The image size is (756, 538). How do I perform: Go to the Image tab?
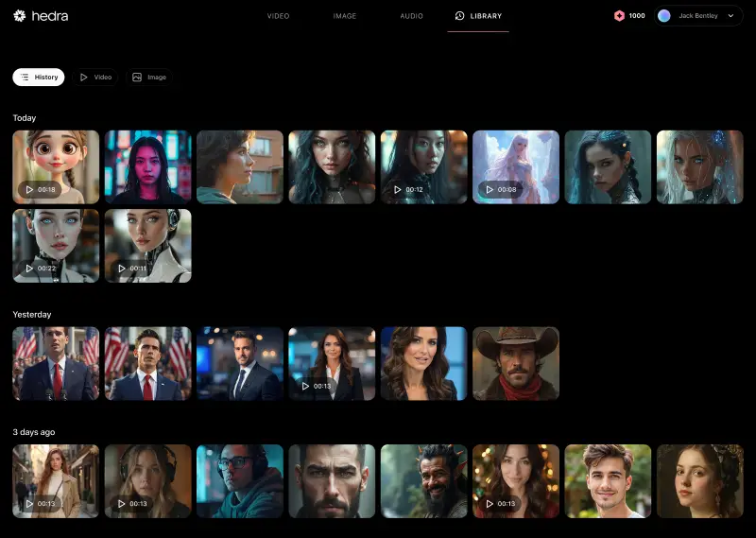tap(345, 16)
